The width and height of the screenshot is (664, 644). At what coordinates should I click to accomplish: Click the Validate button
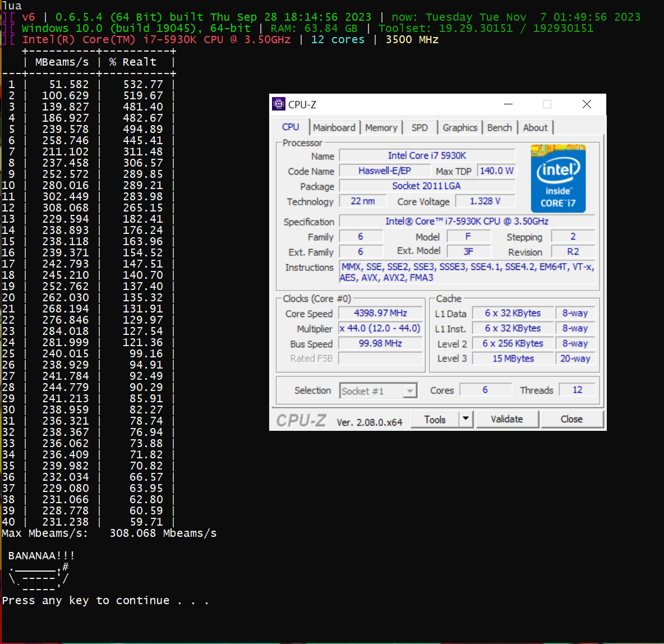point(507,419)
